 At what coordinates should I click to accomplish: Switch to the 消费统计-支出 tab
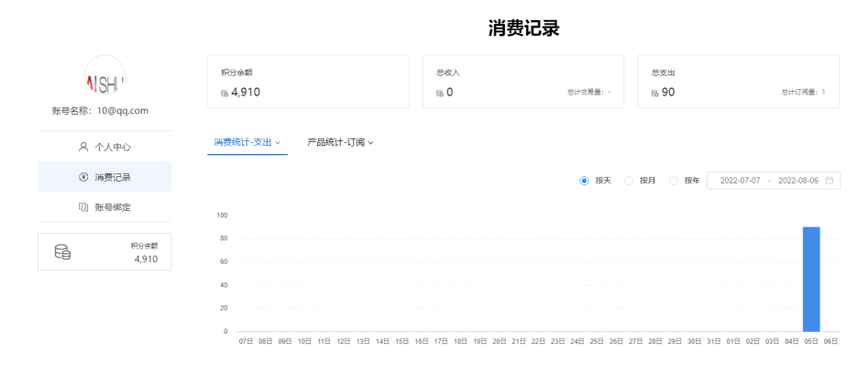coord(247,143)
